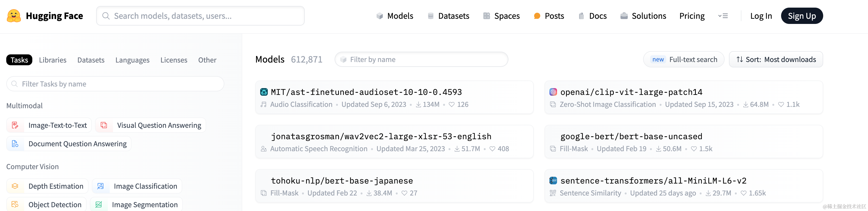Viewport: 868px width, 211px height.
Task: Expand the more navigation options menu
Action: pyautogui.click(x=723, y=16)
